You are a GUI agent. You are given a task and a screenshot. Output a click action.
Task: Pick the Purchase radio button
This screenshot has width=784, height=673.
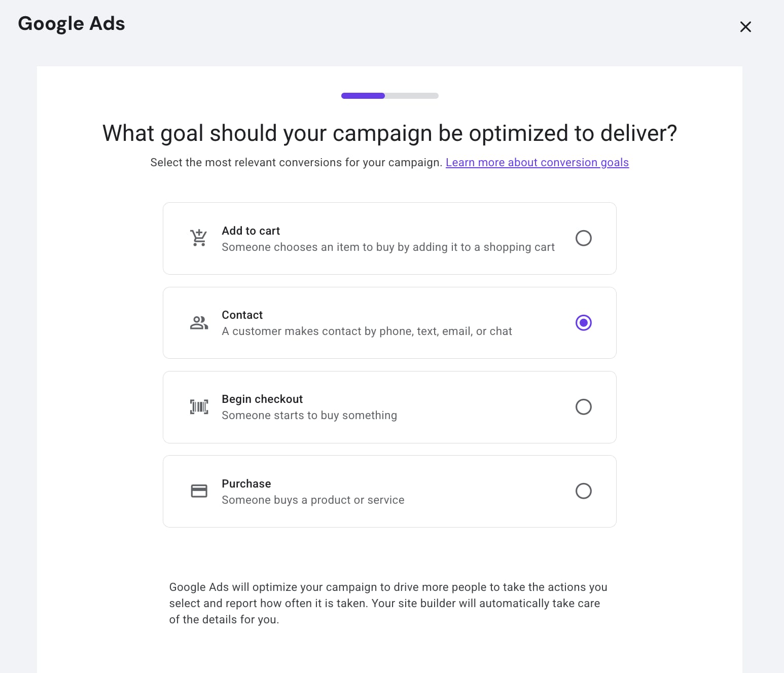[583, 491]
